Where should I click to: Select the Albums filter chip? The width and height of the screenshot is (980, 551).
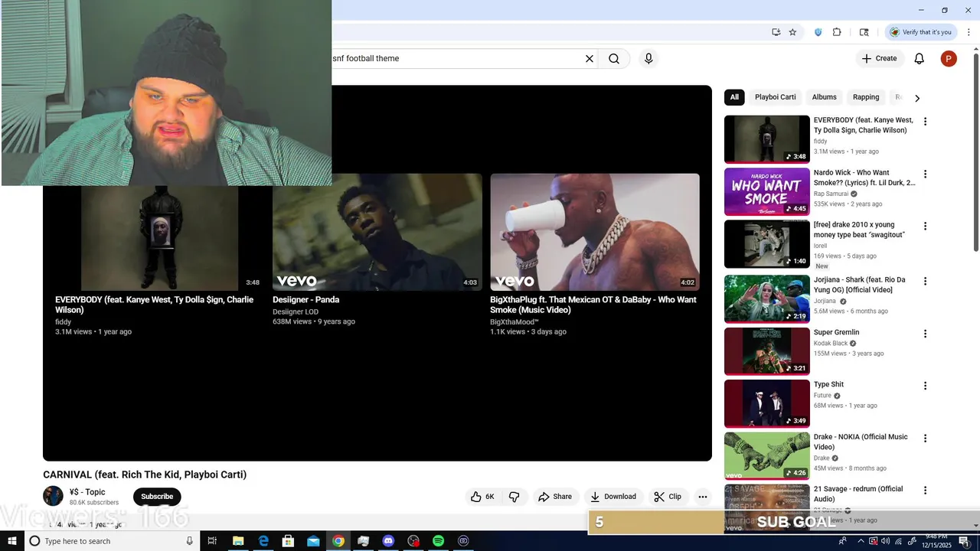pyautogui.click(x=825, y=97)
